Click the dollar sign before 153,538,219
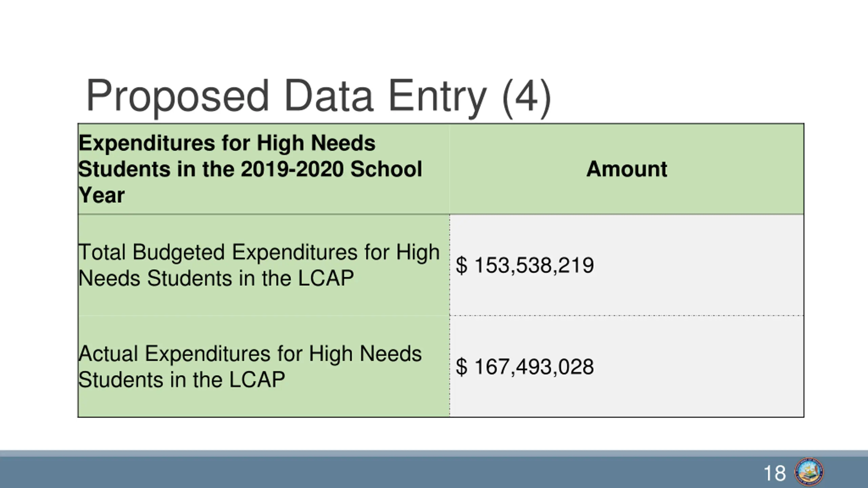This screenshot has height=488, width=868. click(461, 265)
